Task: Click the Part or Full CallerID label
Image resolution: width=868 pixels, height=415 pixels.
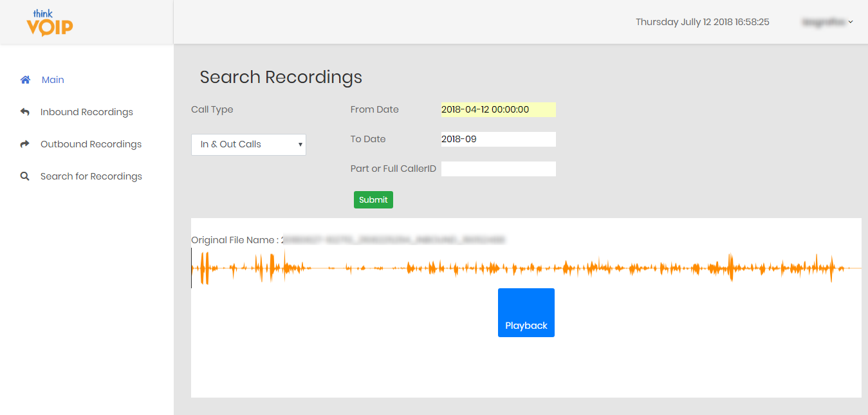Action: (393, 169)
